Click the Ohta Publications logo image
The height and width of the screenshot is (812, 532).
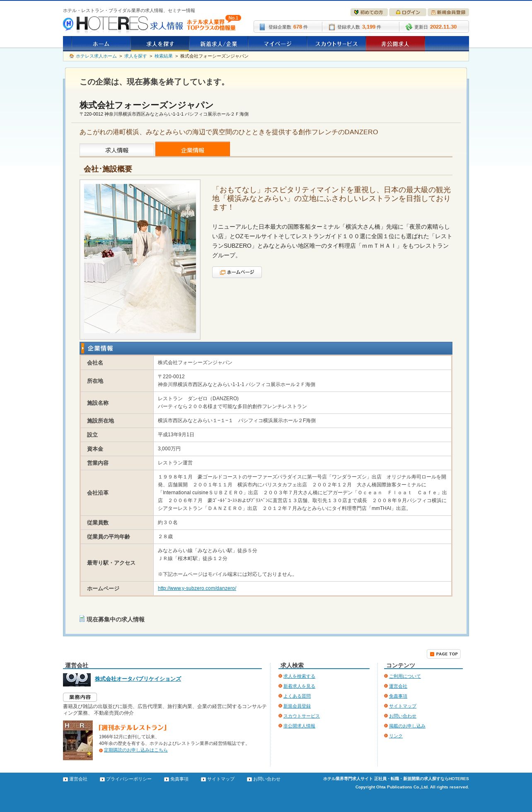click(x=77, y=680)
